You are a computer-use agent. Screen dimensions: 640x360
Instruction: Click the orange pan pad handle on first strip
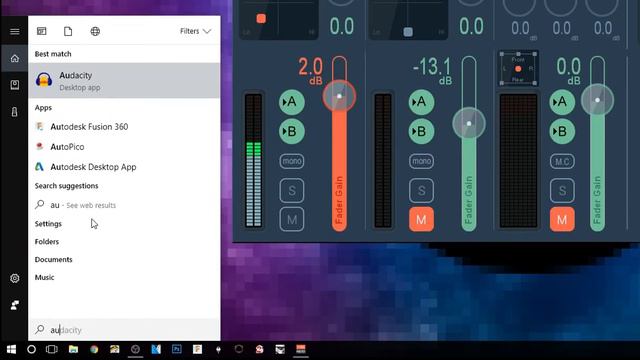click(x=261, y=18)
